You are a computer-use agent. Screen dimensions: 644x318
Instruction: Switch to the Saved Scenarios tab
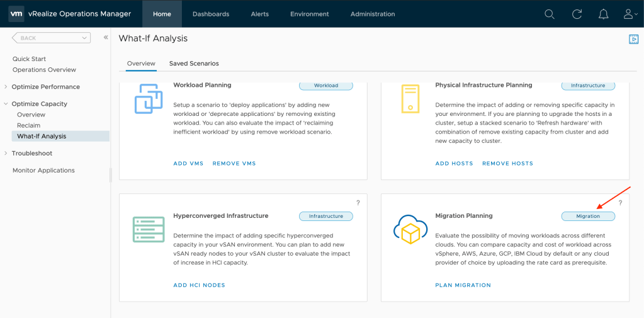point(194,64)
